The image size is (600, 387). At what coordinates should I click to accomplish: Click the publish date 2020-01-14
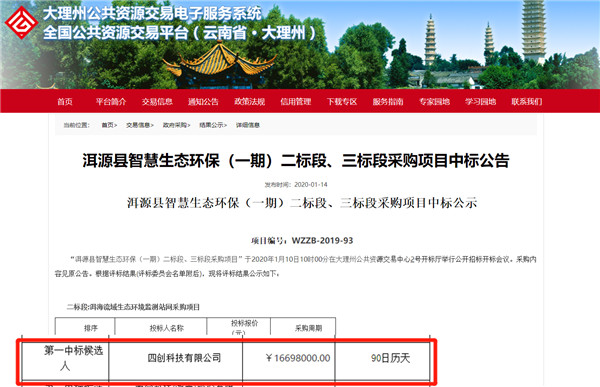[x=311, y=185]
